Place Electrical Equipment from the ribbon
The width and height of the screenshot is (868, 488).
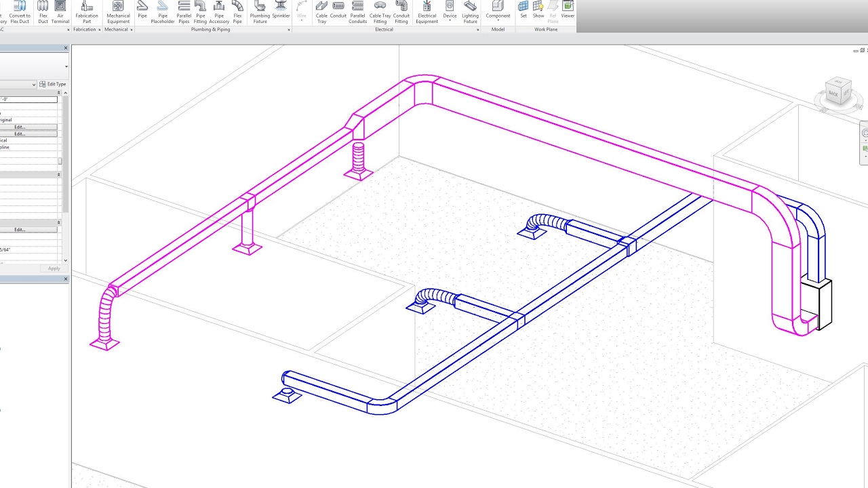[x=427, y=12]
